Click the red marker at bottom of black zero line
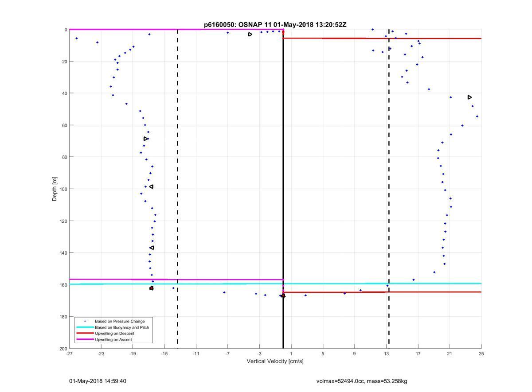This screenshot has width=532, height=392. pos(283,296)
